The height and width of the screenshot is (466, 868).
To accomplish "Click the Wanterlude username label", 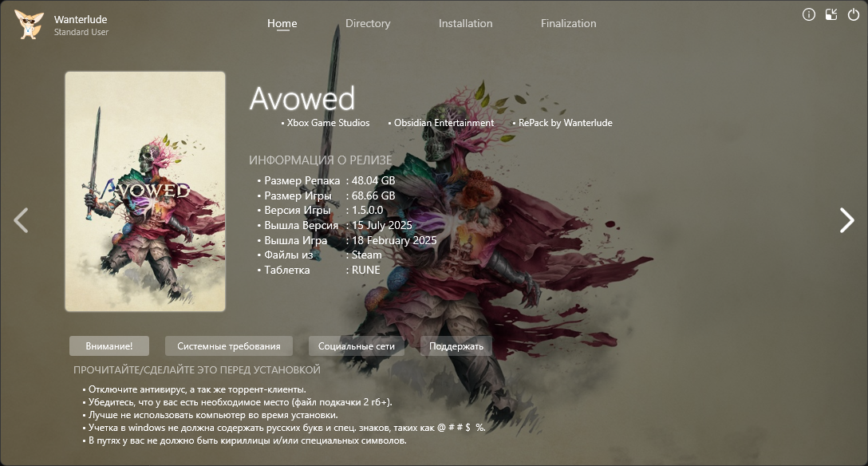I will pyautogui.click(x=81, y=19).
